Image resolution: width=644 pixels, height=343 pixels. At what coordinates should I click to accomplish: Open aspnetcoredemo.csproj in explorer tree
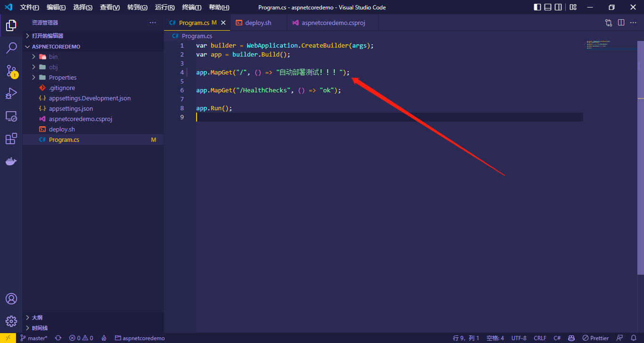(93, 119)
